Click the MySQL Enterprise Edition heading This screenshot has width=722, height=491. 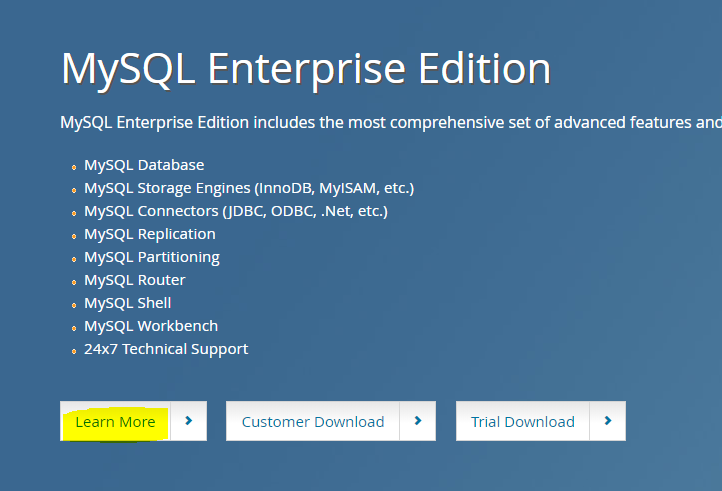tap(306, 69)
